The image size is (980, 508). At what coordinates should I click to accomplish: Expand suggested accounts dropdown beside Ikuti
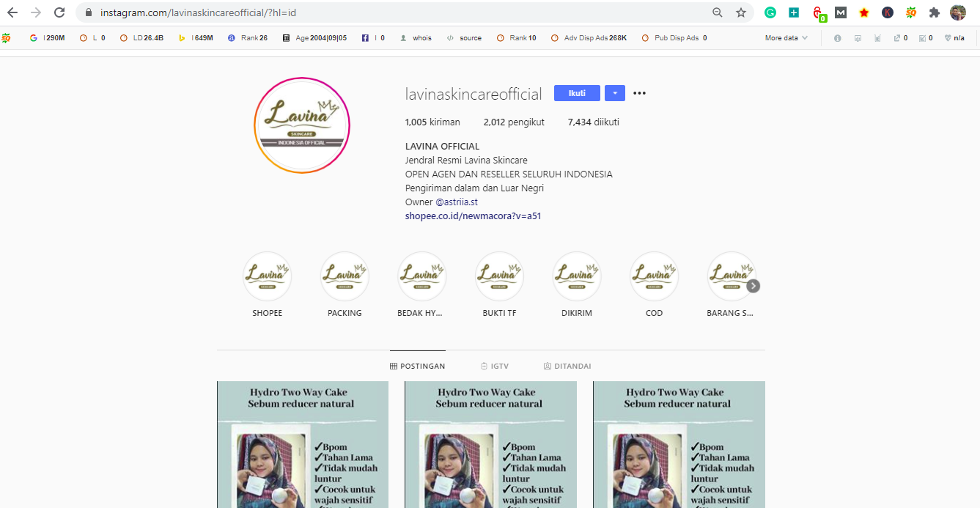(x=614, y=93)
